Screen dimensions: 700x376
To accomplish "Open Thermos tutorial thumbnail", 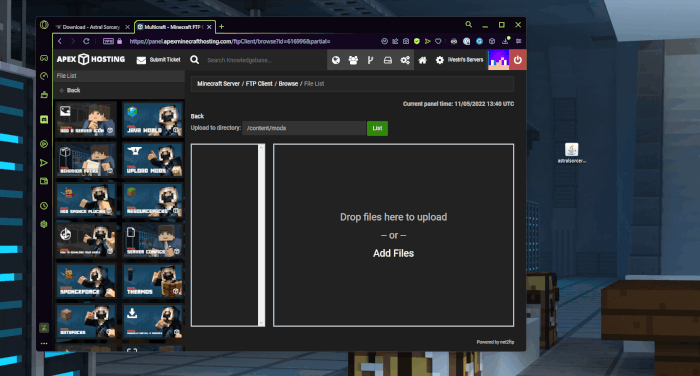I will click(152, 281).
